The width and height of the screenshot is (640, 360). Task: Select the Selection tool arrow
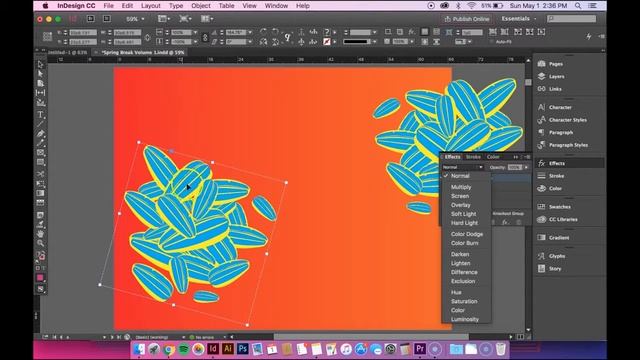(x=40, y=64)
